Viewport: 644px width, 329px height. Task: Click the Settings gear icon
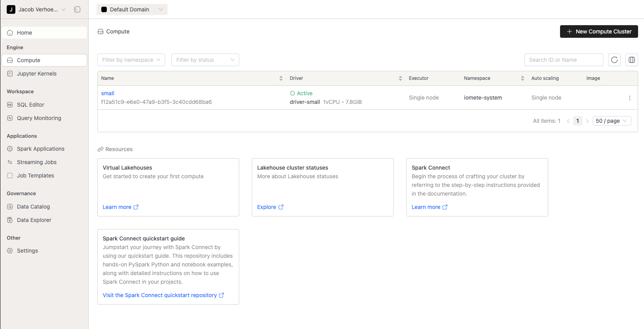pos(10,251)
